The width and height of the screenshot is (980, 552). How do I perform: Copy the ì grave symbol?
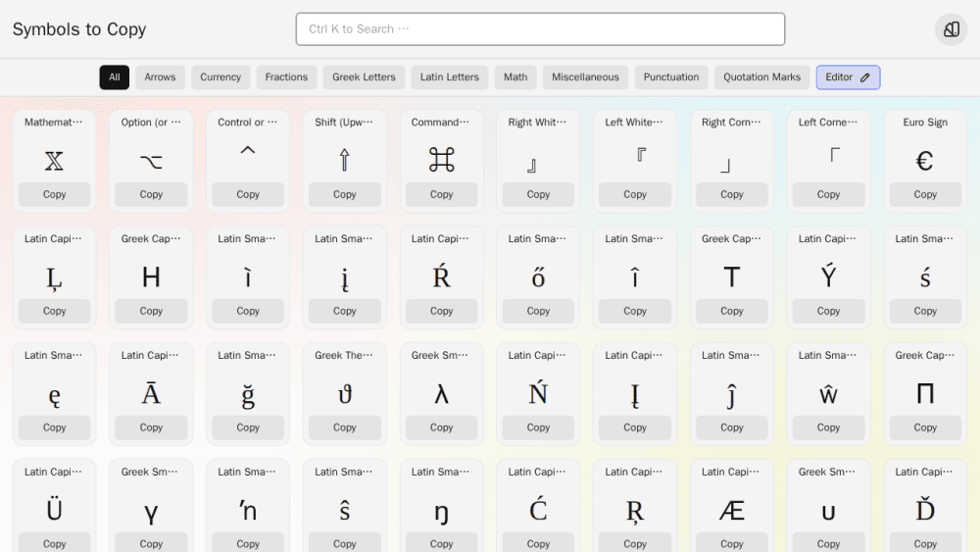[248, 311]
